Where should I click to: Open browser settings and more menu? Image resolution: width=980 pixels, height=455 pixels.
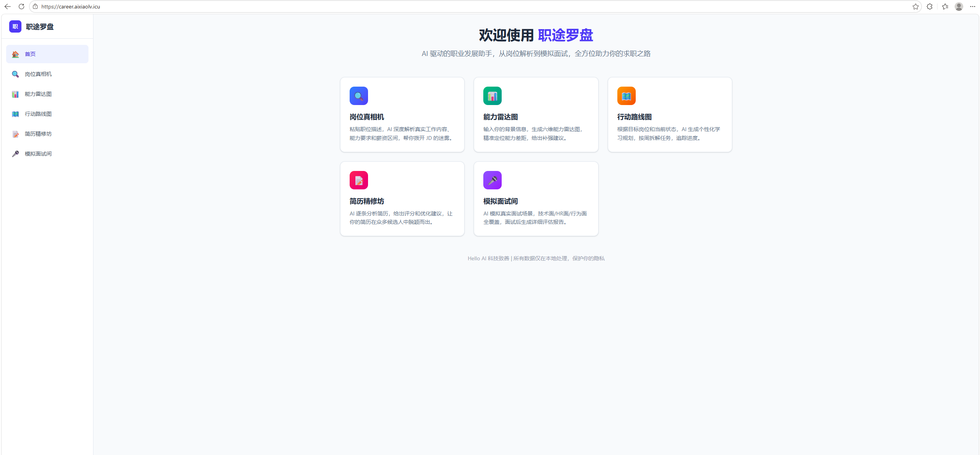(972, 7)
